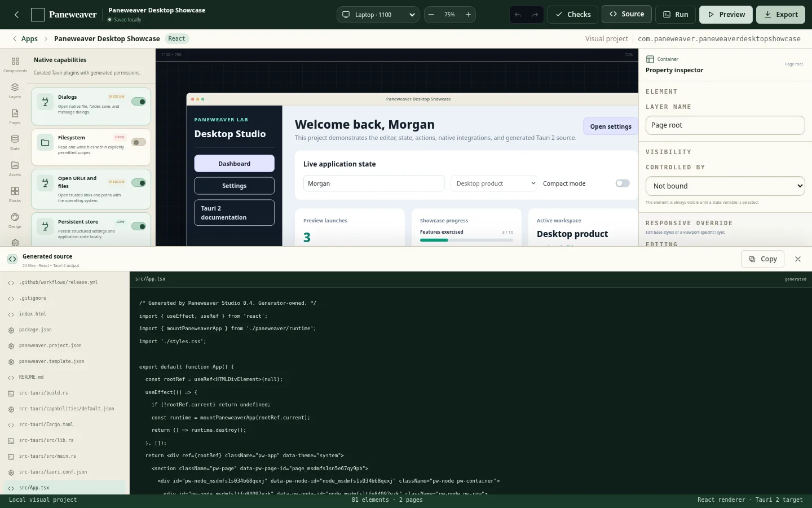Click the zoom out minus icon
Screen dimensions: 812x508
431,15
